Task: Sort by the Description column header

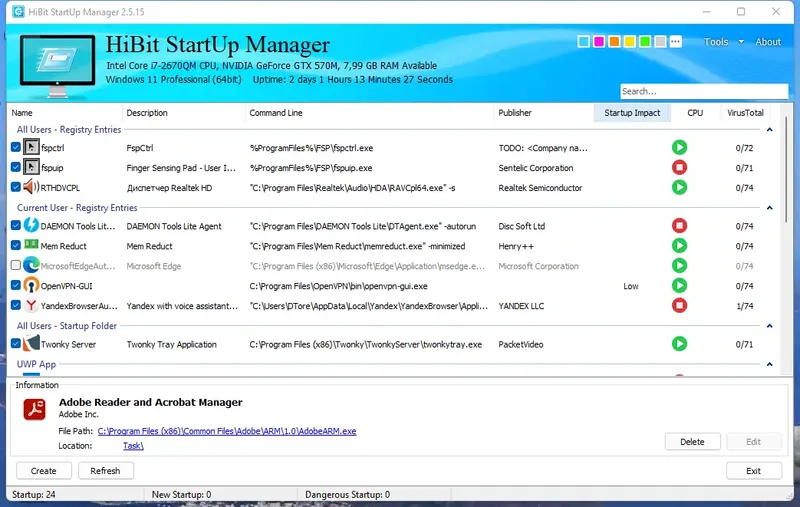Action: (184, 113)
